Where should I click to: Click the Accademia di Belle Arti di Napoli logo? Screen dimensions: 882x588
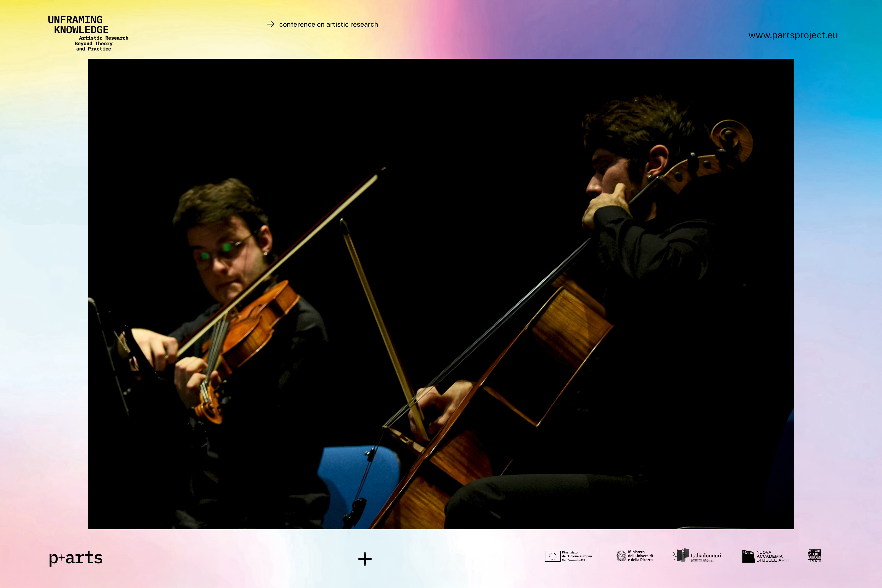pyautogui.click(x=814, y=556)
